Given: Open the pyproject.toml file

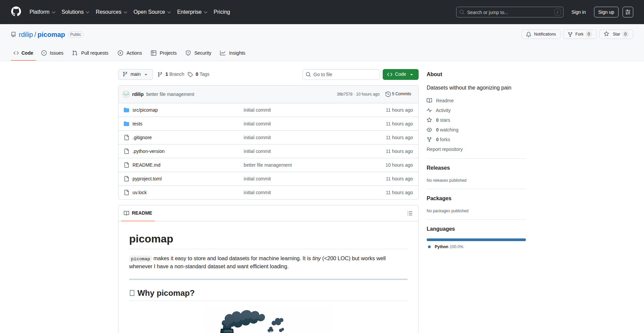Looking at the screenshot, I should pos(147,179).
